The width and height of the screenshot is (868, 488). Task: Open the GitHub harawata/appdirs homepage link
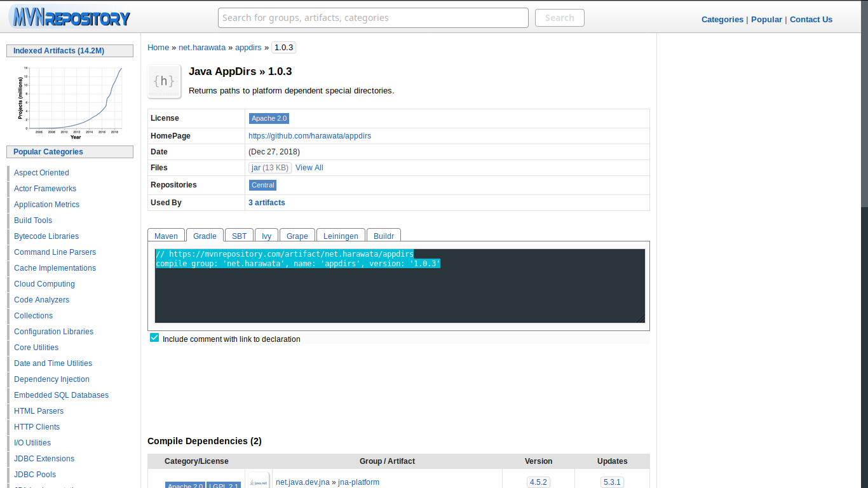tap(309, 136)
